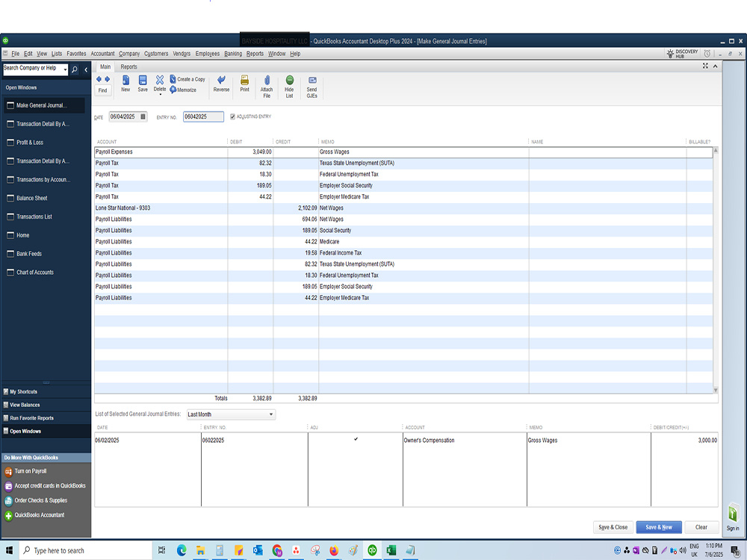The image size is (747, 560).
Task: Click the search magnifier icon
Action: pyautogui.click(x=74, y=69)
